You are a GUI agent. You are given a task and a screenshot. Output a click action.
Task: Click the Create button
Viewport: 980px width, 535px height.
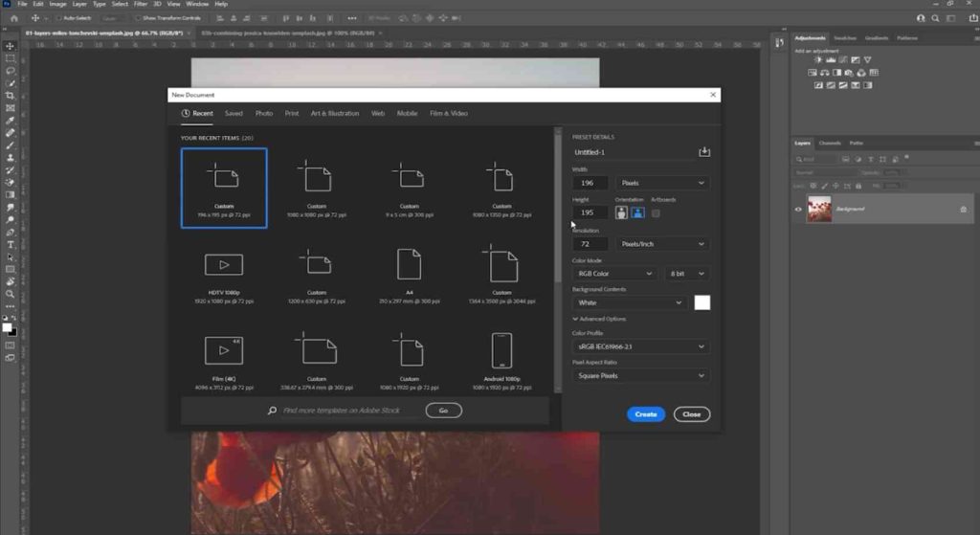[x=646, y=414]
